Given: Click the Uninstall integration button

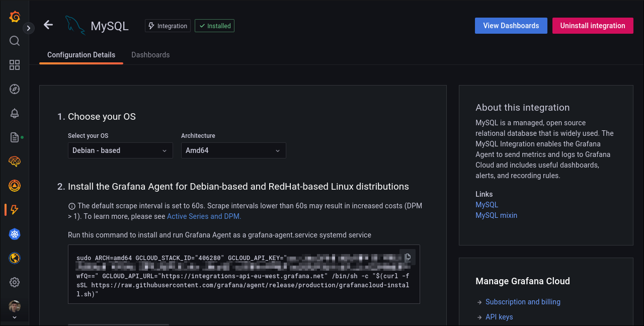Looking at the screenshot, I should pyautogui.click(x=593, y=26).
